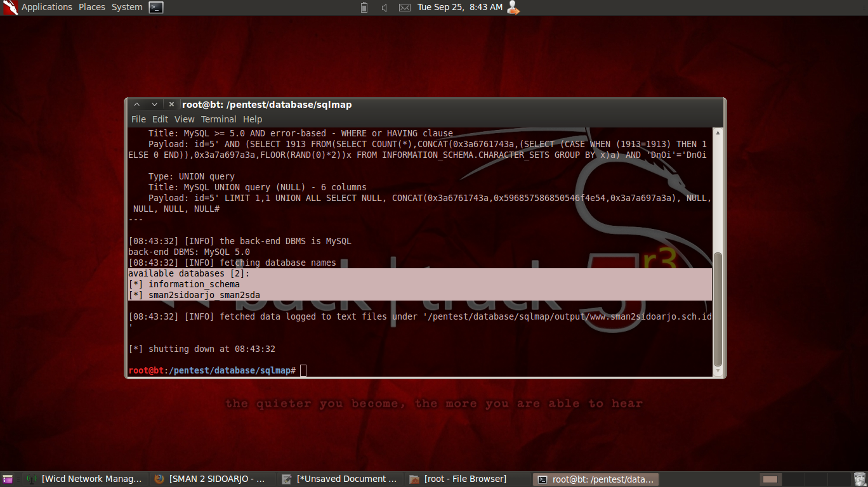This screenshot has height=487, width=868.
Task: Click 'available databases [2]:' line
Action: coord(189,273)
